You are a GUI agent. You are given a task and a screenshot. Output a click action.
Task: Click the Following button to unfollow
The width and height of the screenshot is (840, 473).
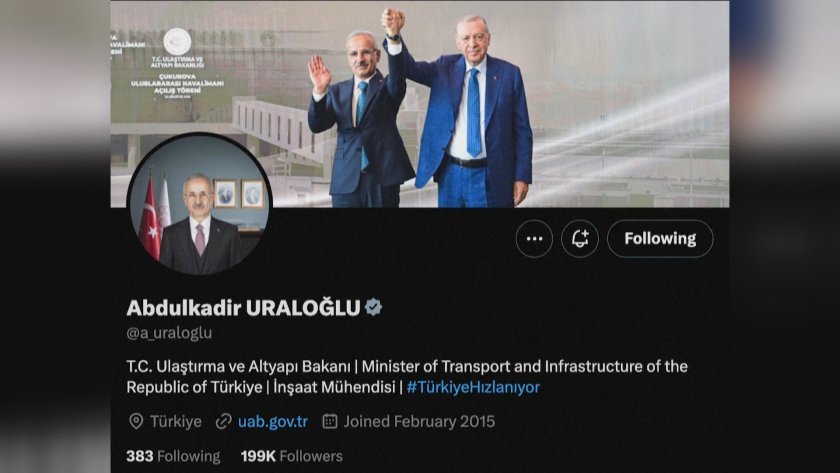point(660,239)
